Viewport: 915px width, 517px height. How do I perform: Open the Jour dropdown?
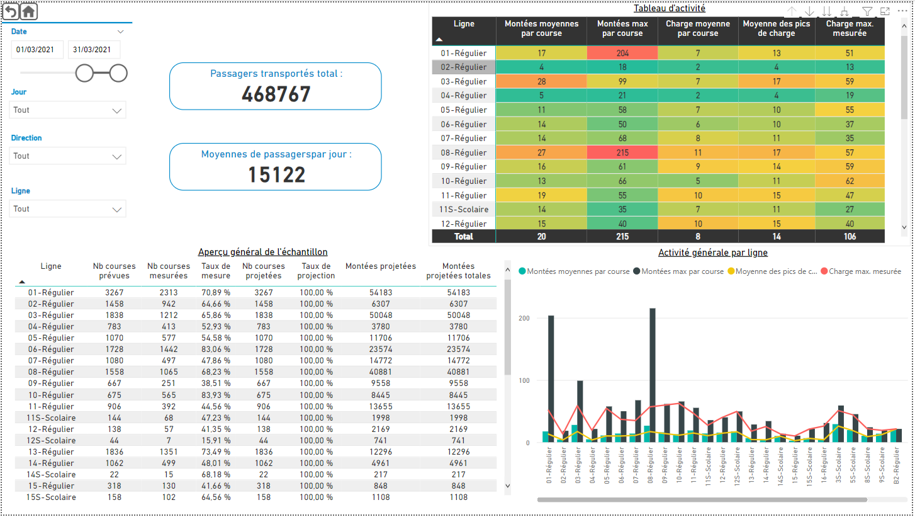pos(68,110)
